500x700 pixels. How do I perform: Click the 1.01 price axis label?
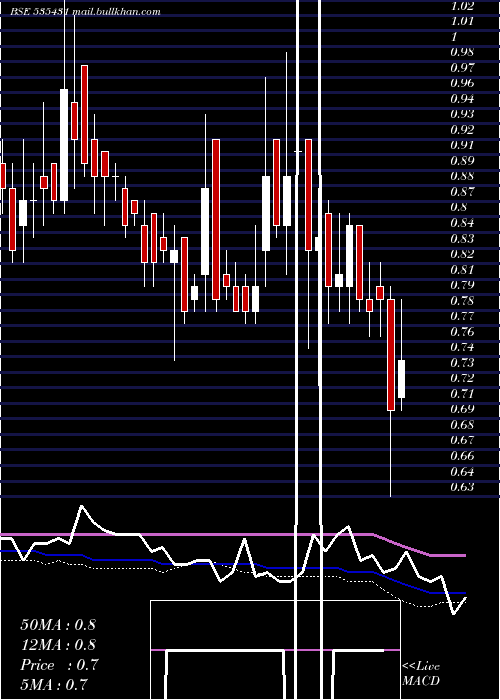[462, 21]
